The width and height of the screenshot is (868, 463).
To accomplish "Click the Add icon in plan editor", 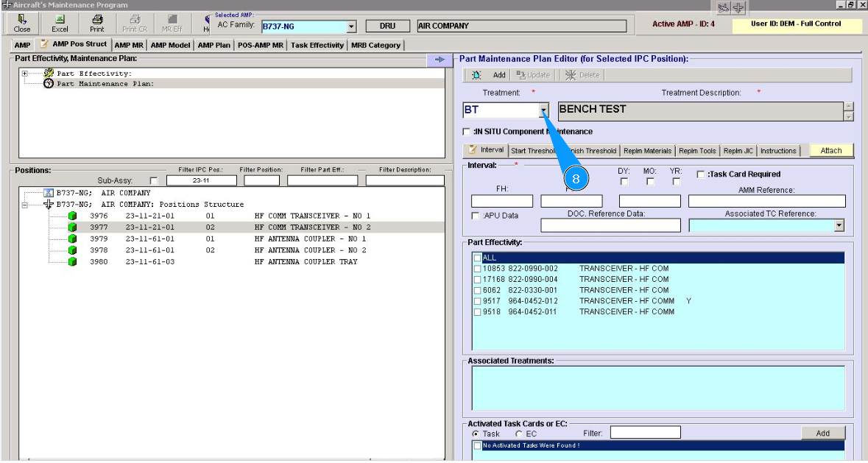I will (477, 75).
